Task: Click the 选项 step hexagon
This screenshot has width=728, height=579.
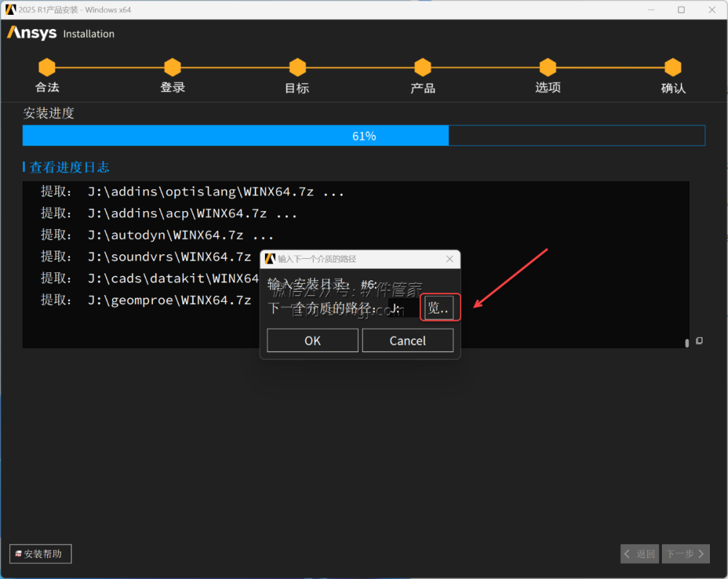Action: point(548,67)
